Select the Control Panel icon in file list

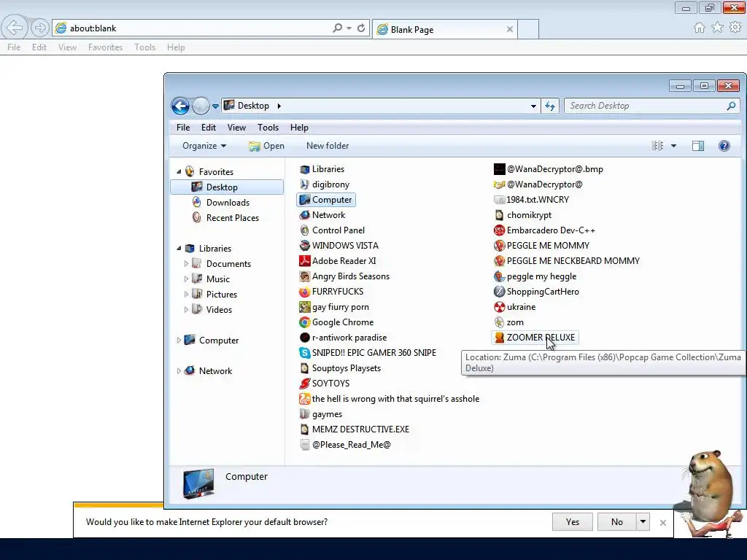[x=304, y=230]
